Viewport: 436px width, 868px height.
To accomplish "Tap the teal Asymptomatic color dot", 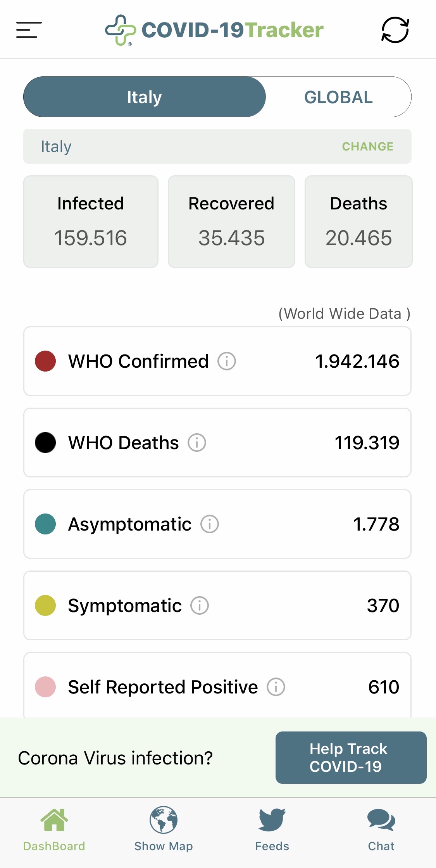I will (x=45, y=524).
